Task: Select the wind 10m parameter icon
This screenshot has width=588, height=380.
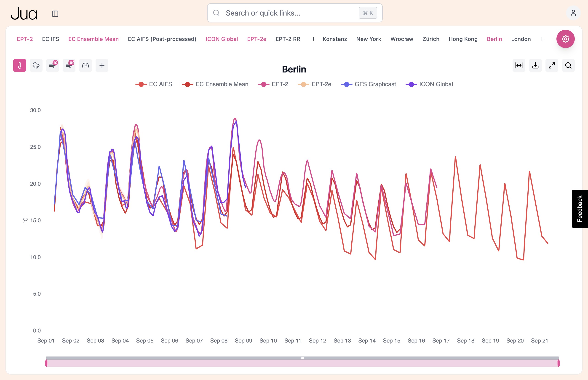Action: (x=52, y=65)
